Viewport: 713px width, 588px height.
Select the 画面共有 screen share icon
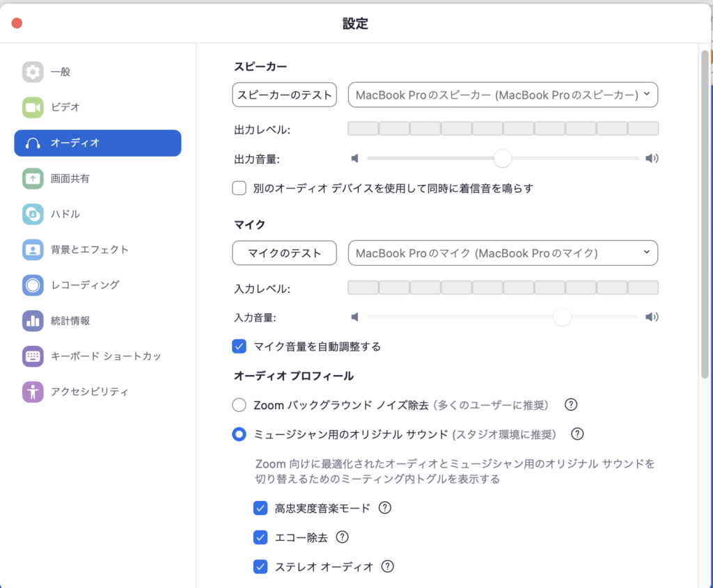(33, 179)
